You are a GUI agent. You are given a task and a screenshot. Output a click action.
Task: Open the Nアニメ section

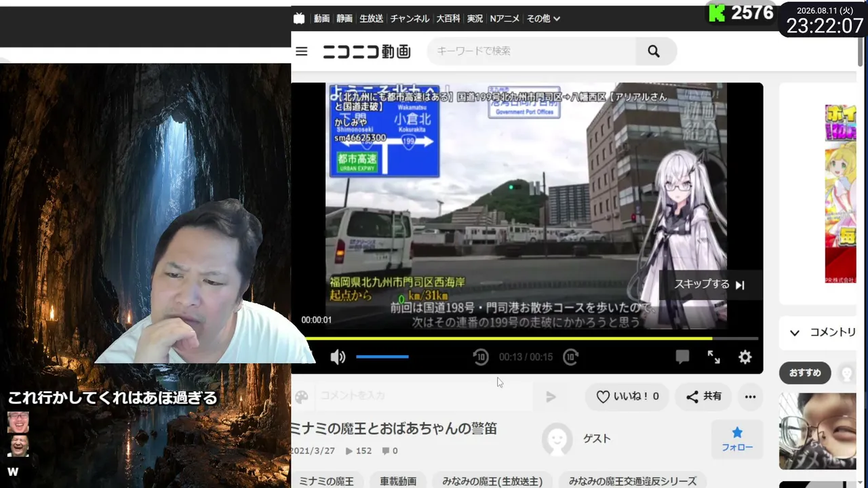(x=505, y=19)
